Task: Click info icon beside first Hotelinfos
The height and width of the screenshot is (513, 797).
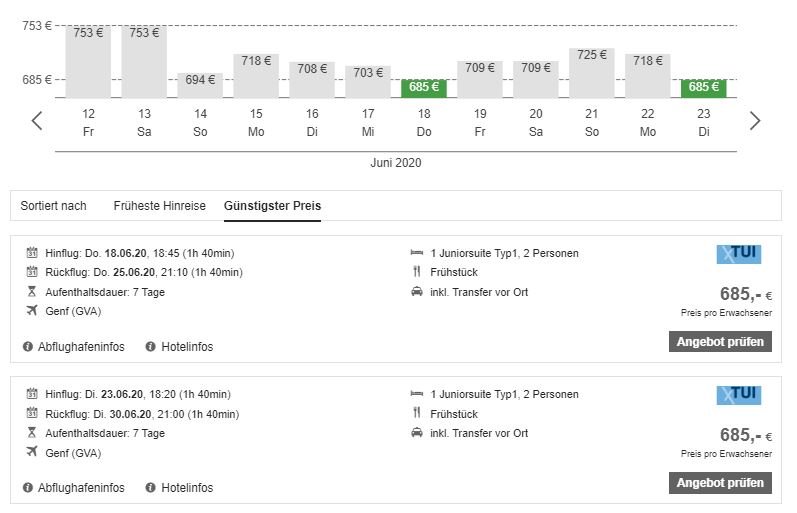Action: pyautogui.click(x=151, y=347)
